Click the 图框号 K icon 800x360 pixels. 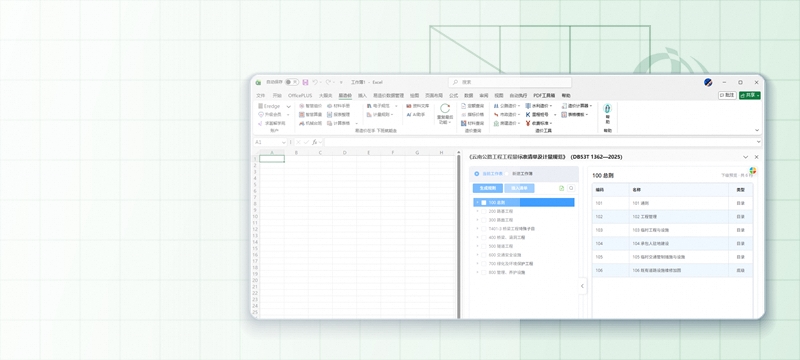528,115
